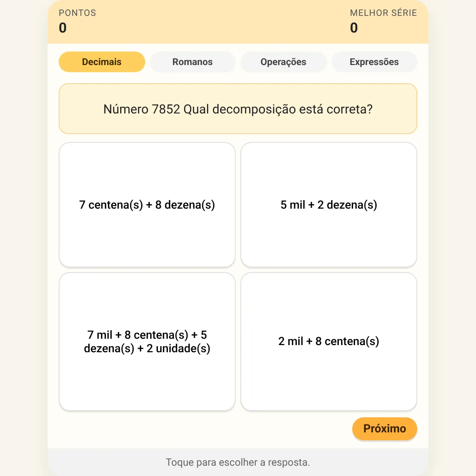Viewport: 476px width, 476px height.
Task: Select the full decomposition answer with 2 unidade(s)
Action: coord(147,342)
